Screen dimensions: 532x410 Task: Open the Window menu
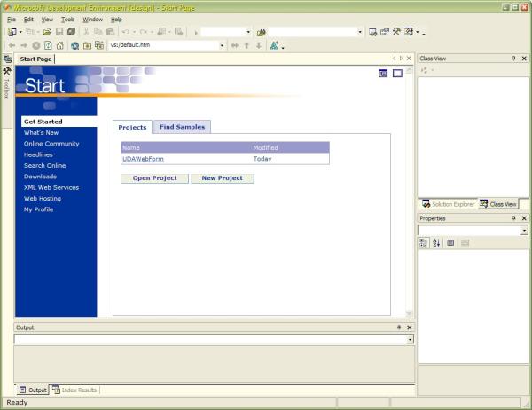92,20
